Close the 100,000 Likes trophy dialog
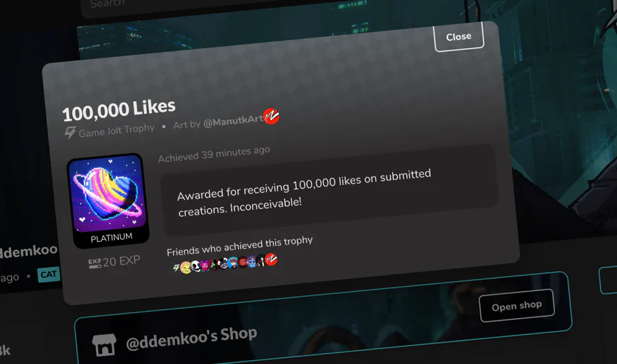Screen dimensions: 617x364 (x=459, y=36)
